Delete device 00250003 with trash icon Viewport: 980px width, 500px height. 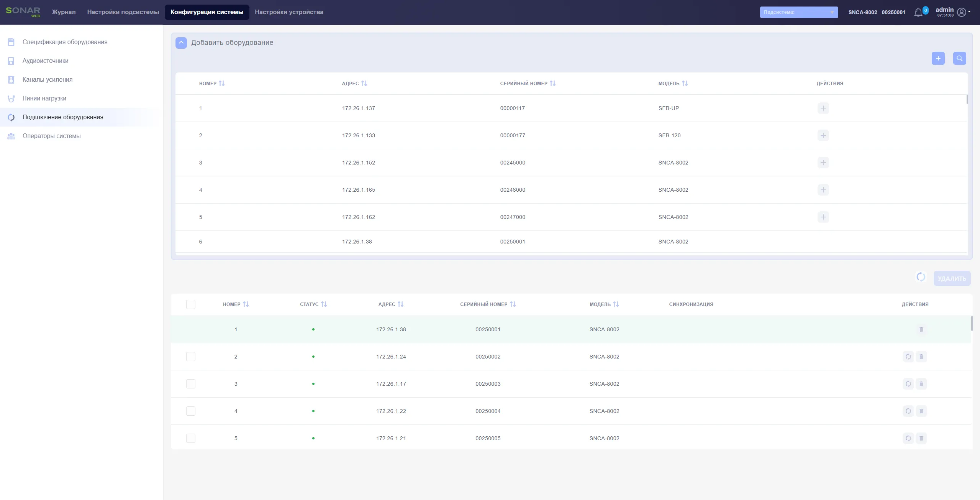point(921,384)
